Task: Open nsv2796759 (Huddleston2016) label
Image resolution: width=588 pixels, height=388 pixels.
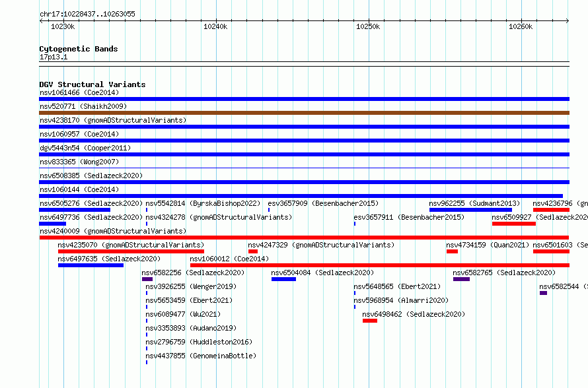Action: click(199, 342)
